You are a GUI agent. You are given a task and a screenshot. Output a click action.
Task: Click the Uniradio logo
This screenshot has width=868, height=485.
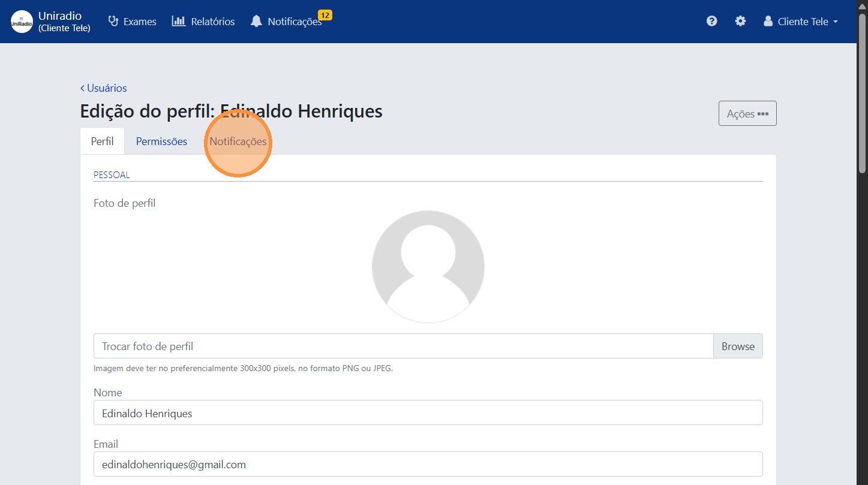(x=21, y=21)
